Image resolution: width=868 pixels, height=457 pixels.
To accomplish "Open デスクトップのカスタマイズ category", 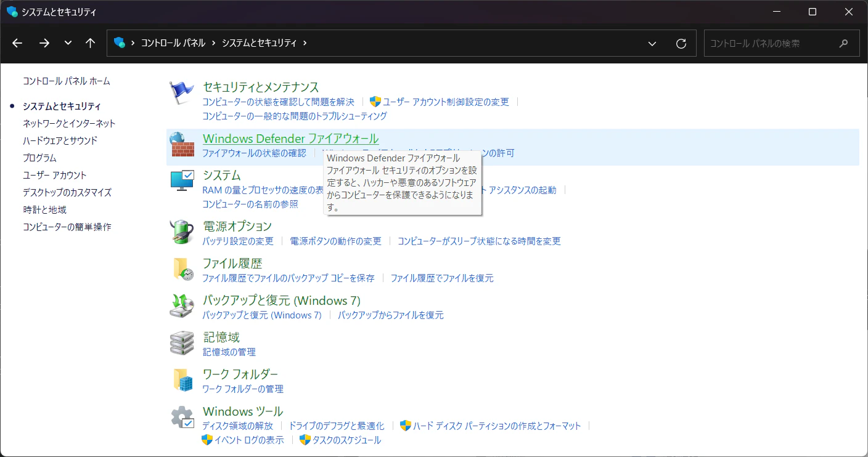I will coord(67,192).
